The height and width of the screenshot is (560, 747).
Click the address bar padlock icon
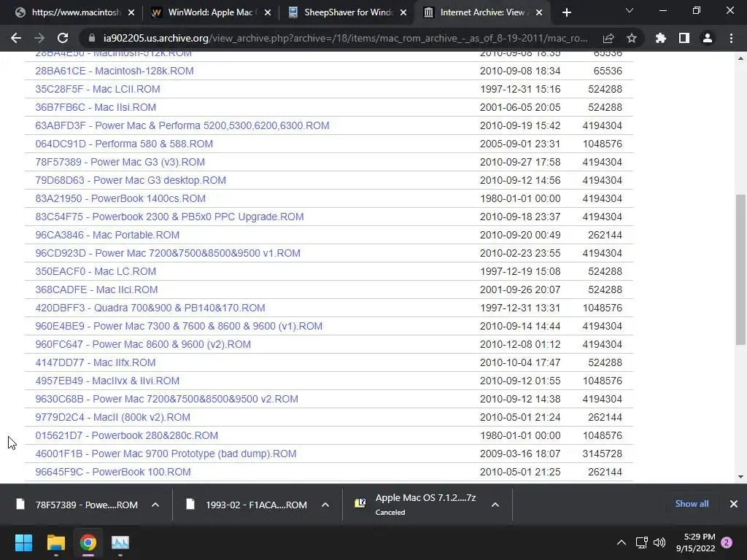(93, 38)
